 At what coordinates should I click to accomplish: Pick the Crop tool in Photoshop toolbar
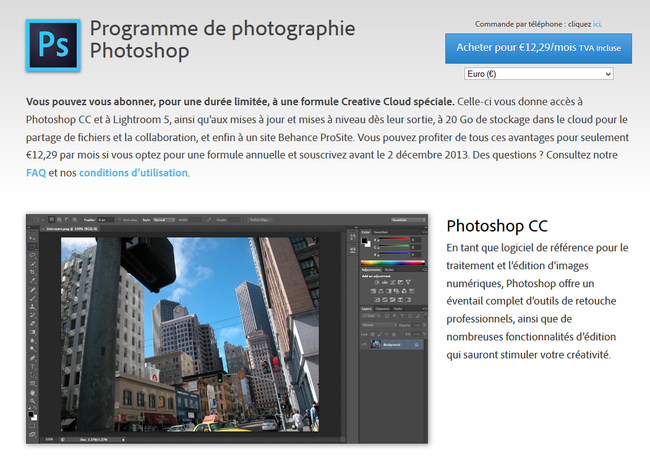(32, 272)
